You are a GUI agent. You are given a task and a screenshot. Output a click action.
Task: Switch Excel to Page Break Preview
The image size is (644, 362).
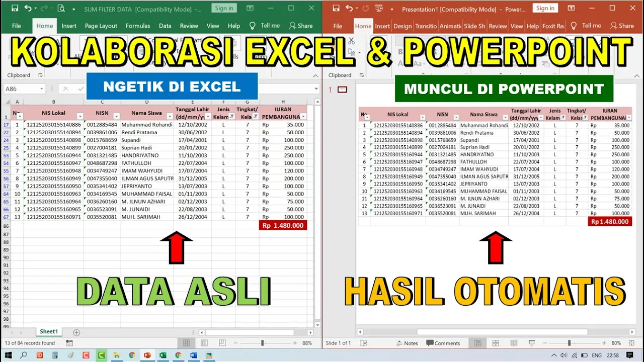click(222, 343)
